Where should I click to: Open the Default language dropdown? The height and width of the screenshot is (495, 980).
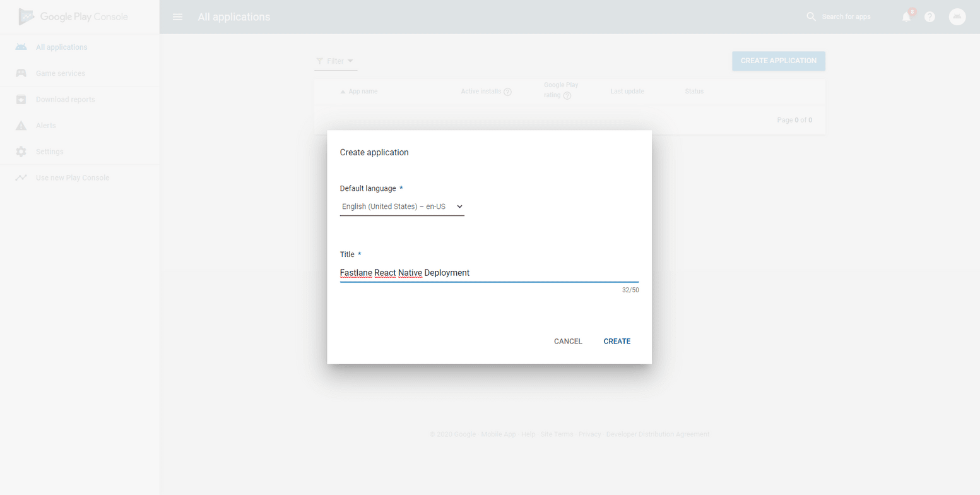click(401, 206)
